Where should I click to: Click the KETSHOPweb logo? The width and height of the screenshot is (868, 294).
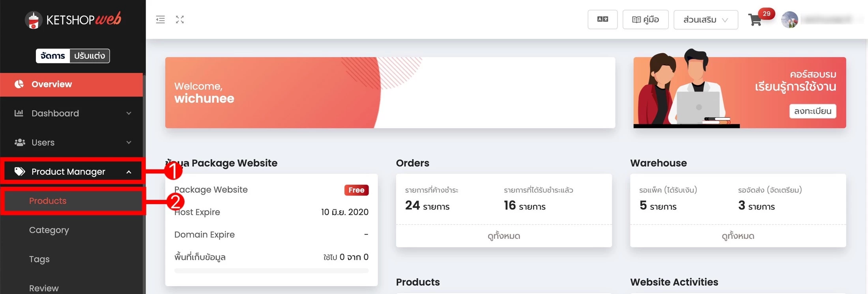point(73,20)
